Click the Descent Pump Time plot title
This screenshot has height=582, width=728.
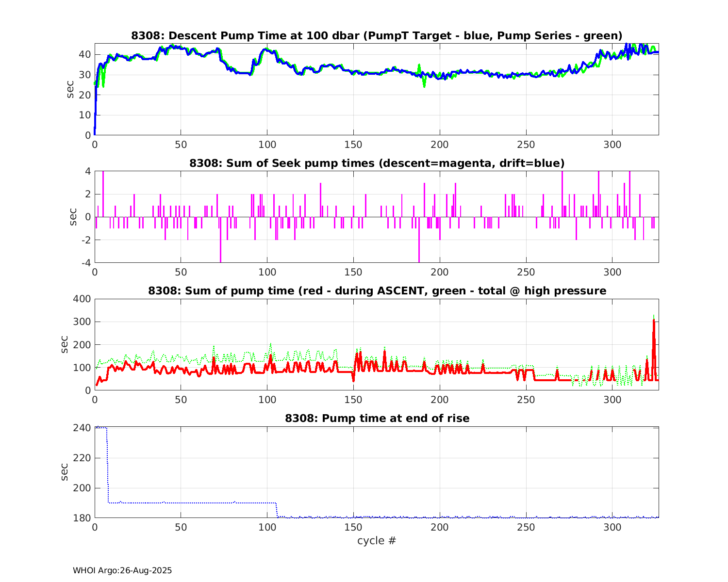pyautogui.click(x=377, y=35)
